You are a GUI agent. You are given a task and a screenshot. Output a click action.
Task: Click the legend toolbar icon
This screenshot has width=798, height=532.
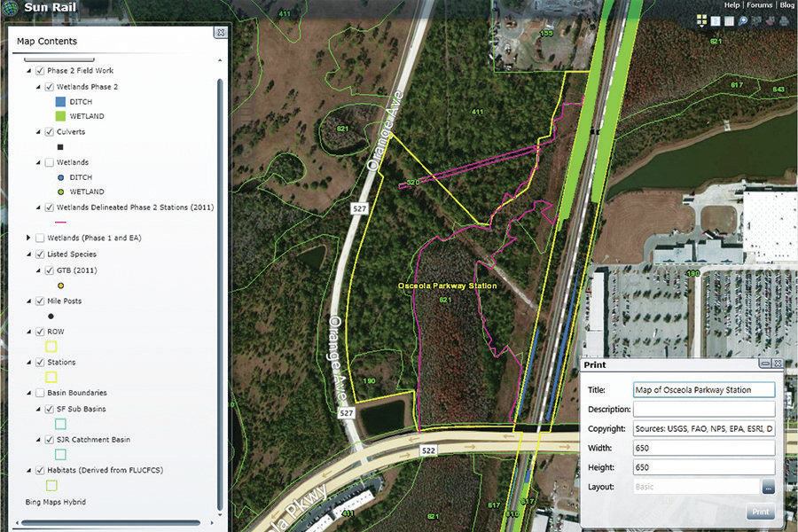715,20
